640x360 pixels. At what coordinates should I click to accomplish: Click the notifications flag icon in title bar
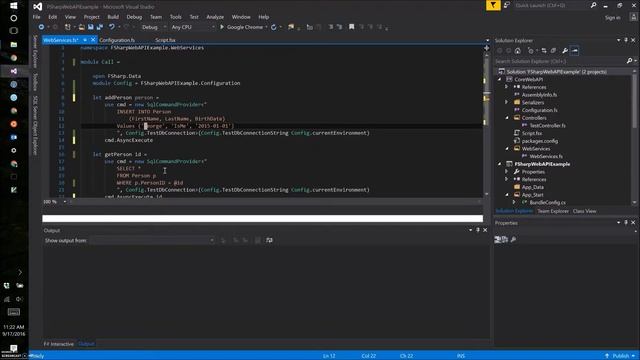pyautogui.click(x=493, y=5)
